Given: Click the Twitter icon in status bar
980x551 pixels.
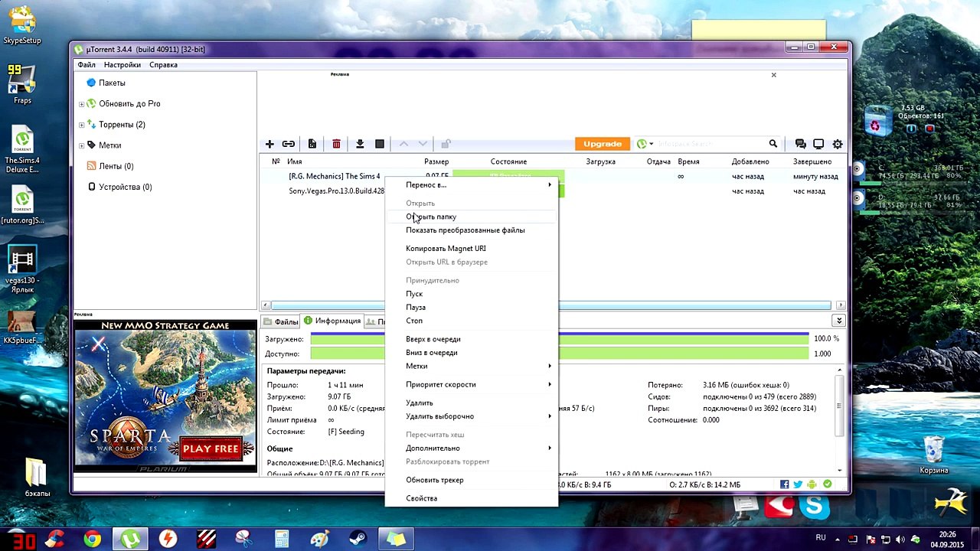Looking at the screenshot, I should (799, 484).
